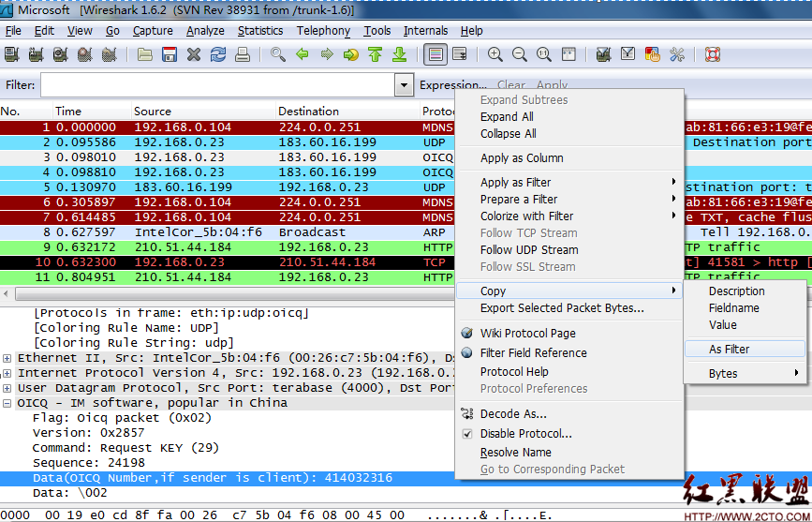Expand User Datagram Protocol node

pyautogui.click(x=7, y=388)
